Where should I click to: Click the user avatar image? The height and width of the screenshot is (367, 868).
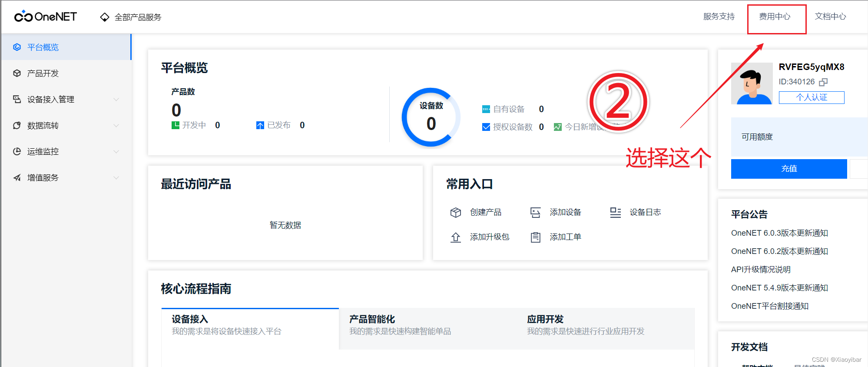click(752, 83)
